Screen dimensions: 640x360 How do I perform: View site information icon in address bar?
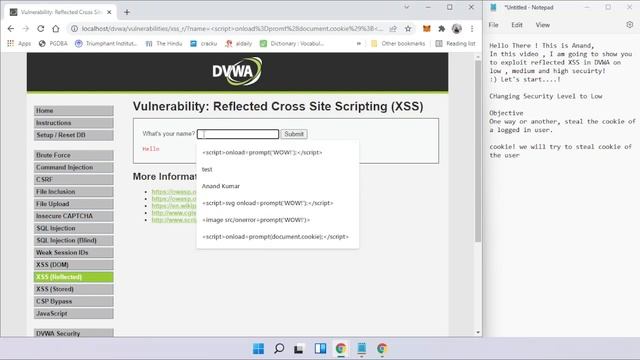pyautogui.click(x=74, y=29)
